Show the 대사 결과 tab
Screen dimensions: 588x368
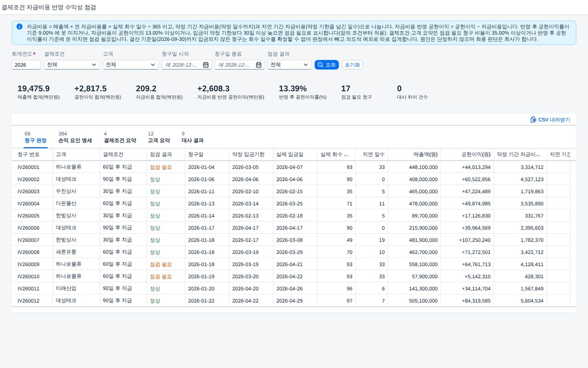coord(192,138)
